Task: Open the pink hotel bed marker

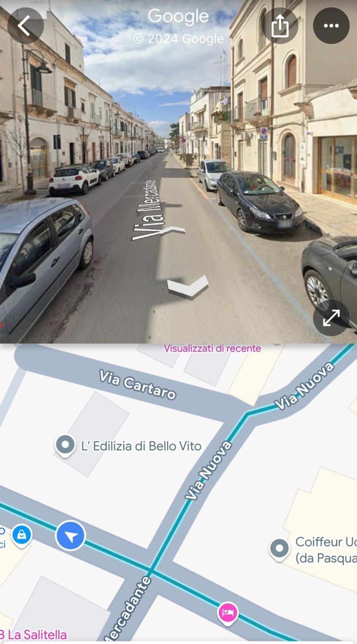Action: tap(228, 613)
